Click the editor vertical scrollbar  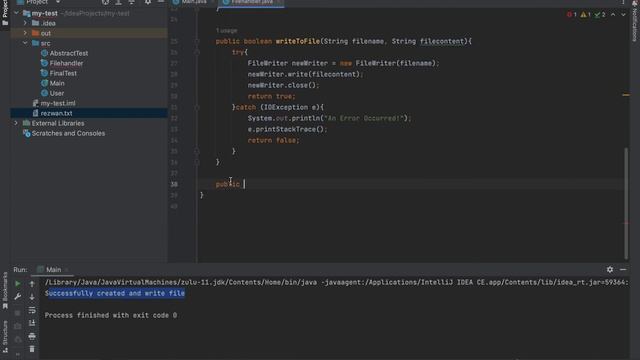coord(626,203)
